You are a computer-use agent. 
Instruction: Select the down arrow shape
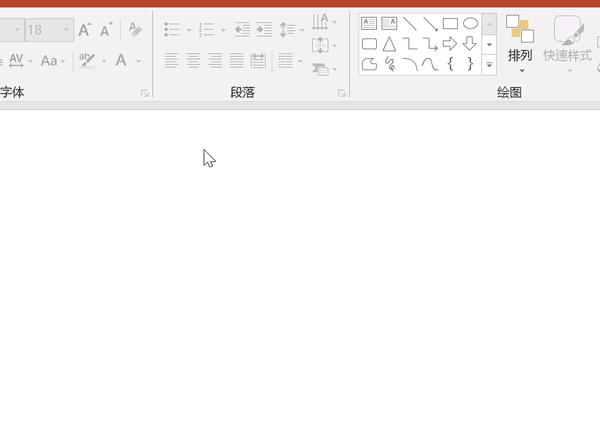(x=470, y=44)
